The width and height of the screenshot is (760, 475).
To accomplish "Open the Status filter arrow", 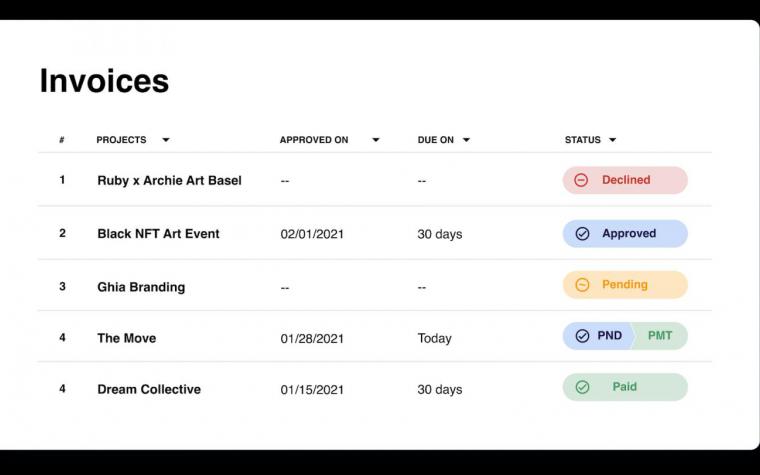I will point(613,140).
